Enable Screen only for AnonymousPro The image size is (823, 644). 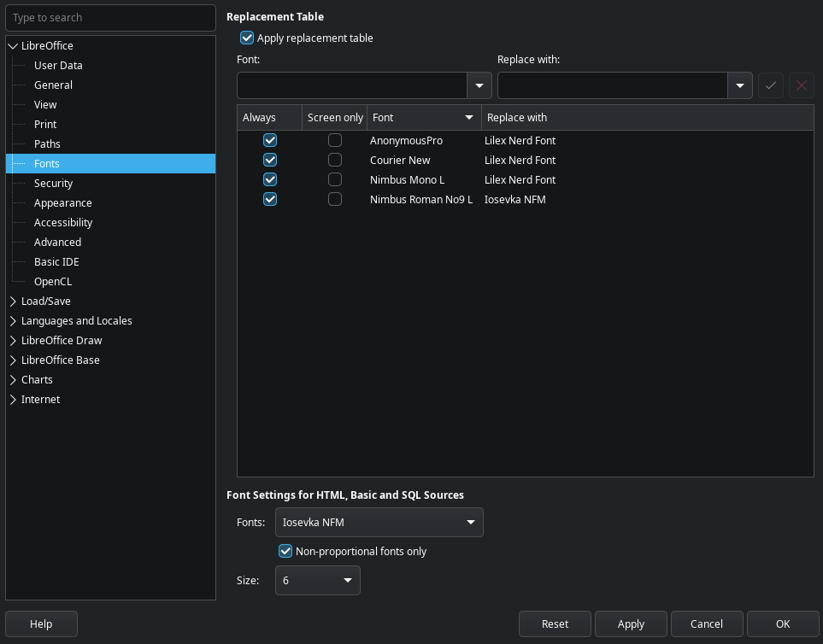click(x=335, y=141)
